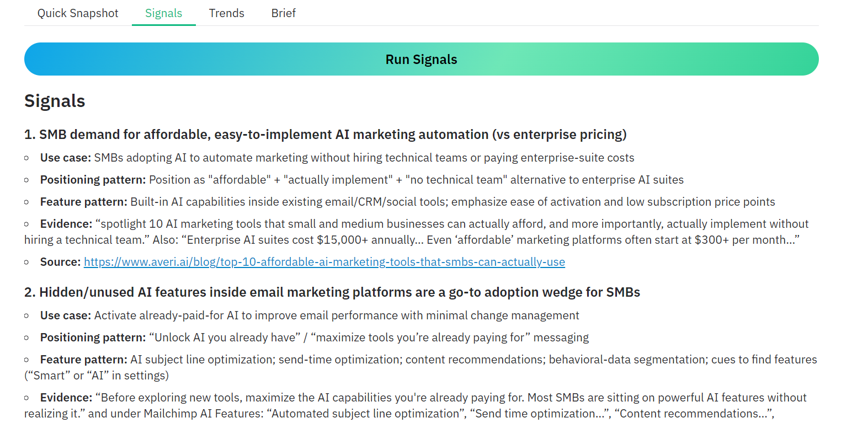Click the main Signals section heading
This screenshot has height=423, width=868.
click(55, 101)
